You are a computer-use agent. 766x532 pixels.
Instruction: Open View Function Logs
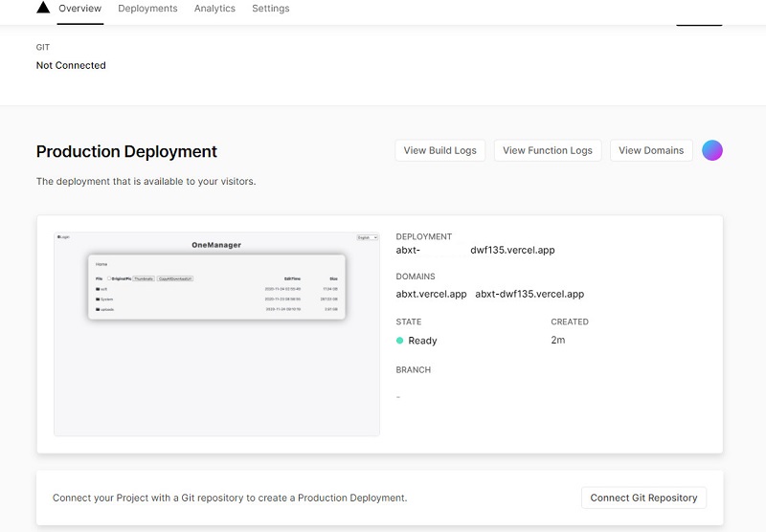(547, 150)
